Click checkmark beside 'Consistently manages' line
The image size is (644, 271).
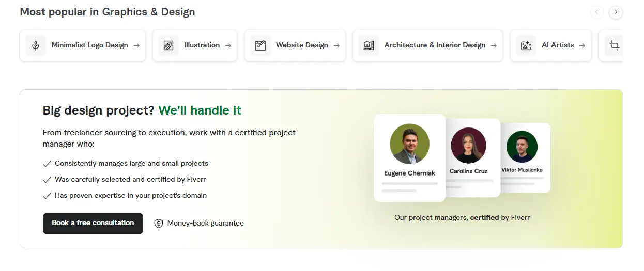coord(47,164)
